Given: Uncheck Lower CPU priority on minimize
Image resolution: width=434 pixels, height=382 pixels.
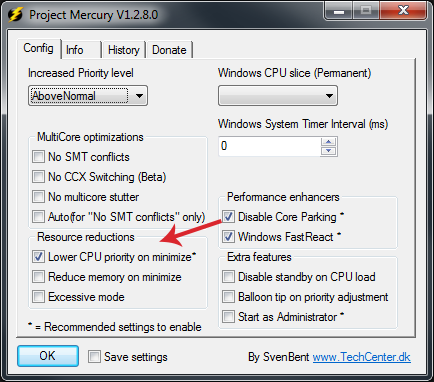Looking at the screenshot, I should click(38, 257).
